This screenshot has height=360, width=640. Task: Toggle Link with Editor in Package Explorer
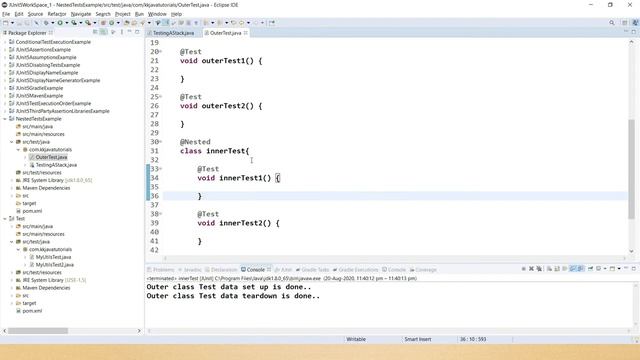[103, 32]
